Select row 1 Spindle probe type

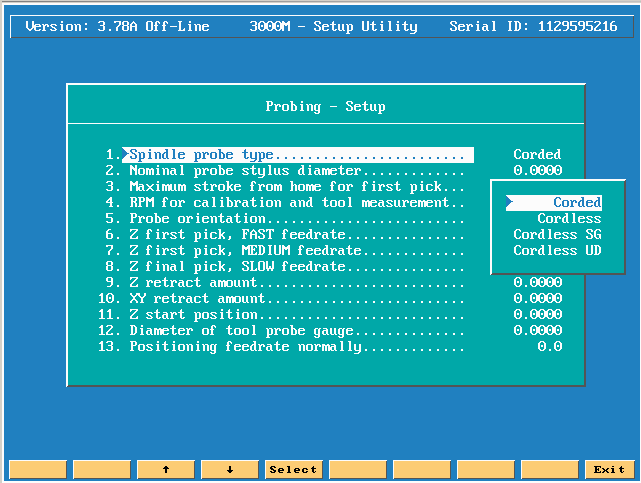coord(298,155)
